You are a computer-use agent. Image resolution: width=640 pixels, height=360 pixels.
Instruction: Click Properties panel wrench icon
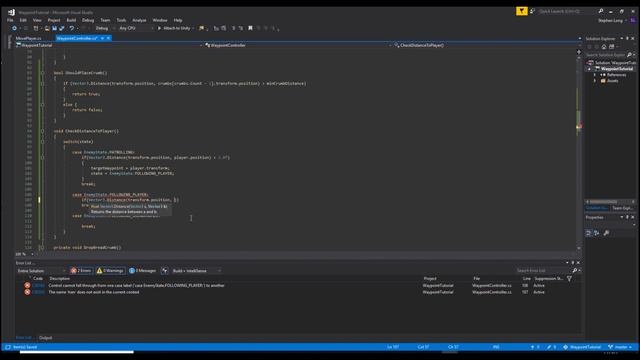[x=607, y=233]
